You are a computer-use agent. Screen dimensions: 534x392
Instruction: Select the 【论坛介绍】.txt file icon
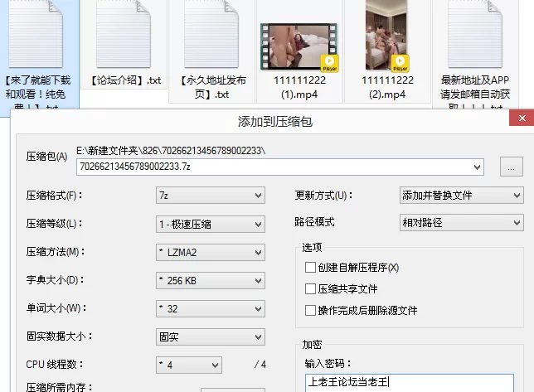(124, 34)
